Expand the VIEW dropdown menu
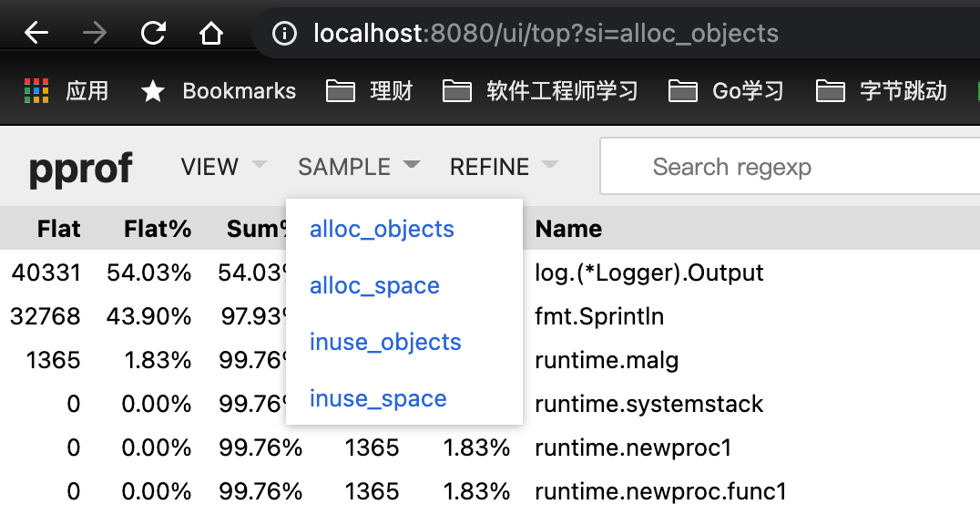The height and width of the screenshot is (525, 980). (x=223, y=167)
